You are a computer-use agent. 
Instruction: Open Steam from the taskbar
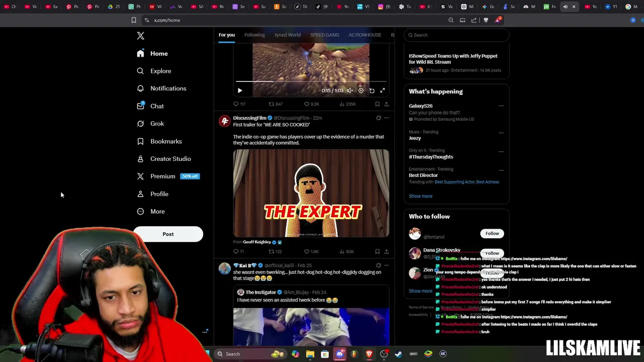coord(398,354)
